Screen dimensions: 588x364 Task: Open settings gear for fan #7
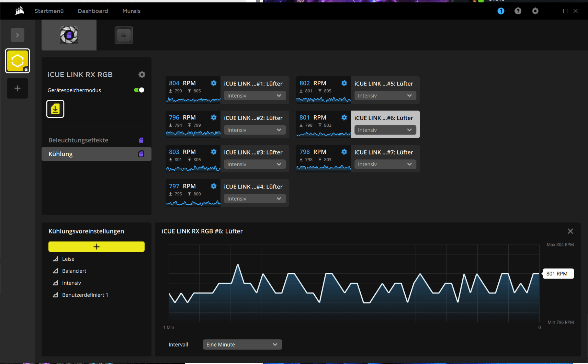point(344,152)
